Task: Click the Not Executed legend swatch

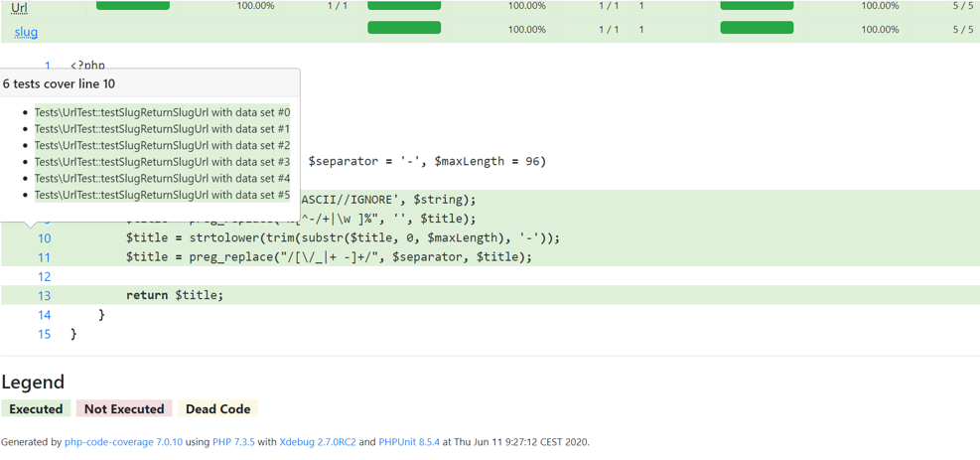Action: coord(124,408)
